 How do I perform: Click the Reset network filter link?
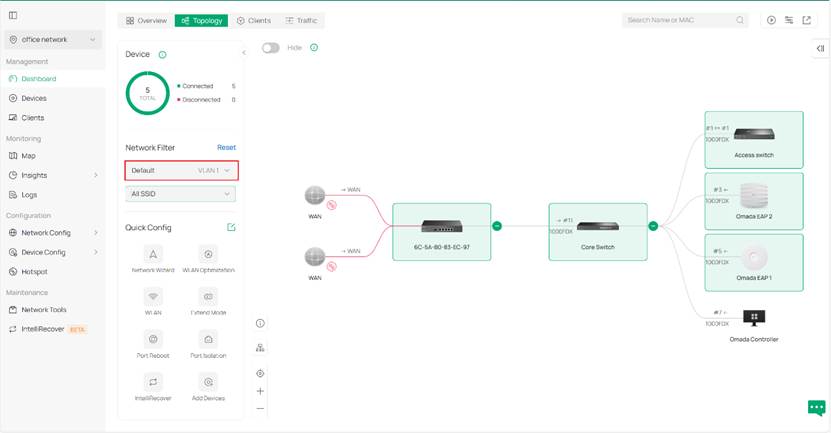pos(226,147)
